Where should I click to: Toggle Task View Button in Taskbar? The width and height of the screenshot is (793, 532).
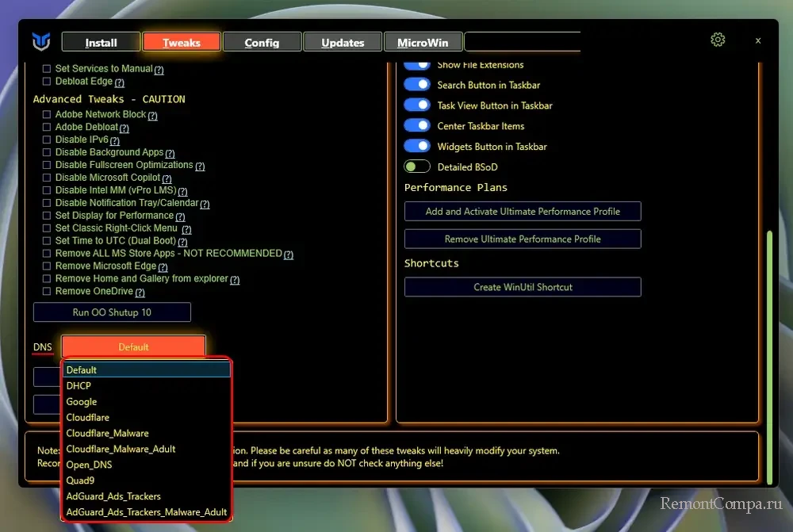[417, 105]
